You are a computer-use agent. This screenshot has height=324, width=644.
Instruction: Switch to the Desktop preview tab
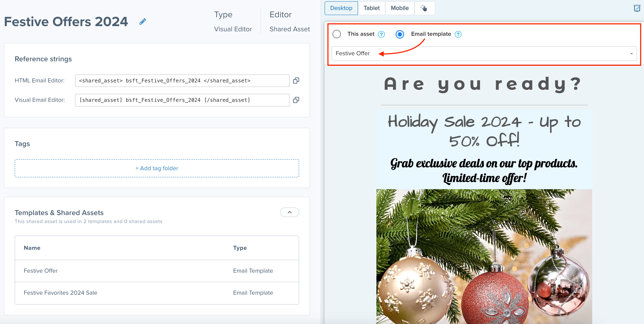[341, 8]
